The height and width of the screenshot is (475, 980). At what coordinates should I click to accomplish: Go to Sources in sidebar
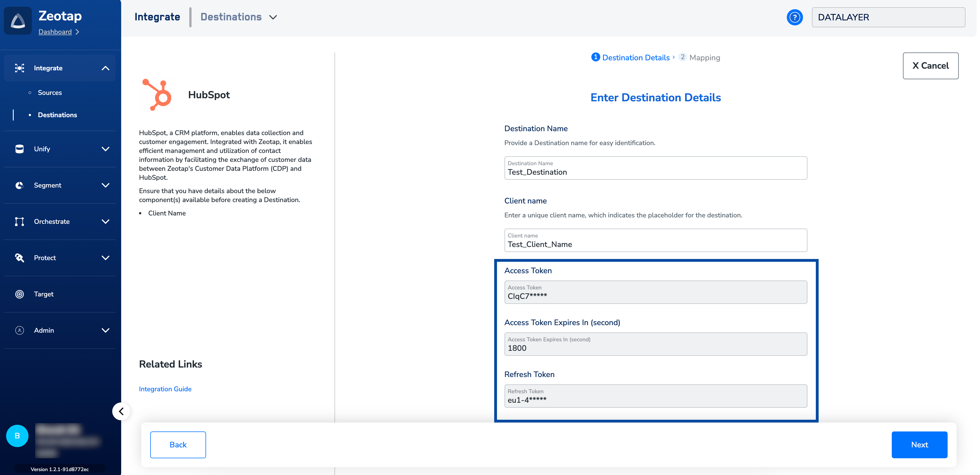coord(50,92)
